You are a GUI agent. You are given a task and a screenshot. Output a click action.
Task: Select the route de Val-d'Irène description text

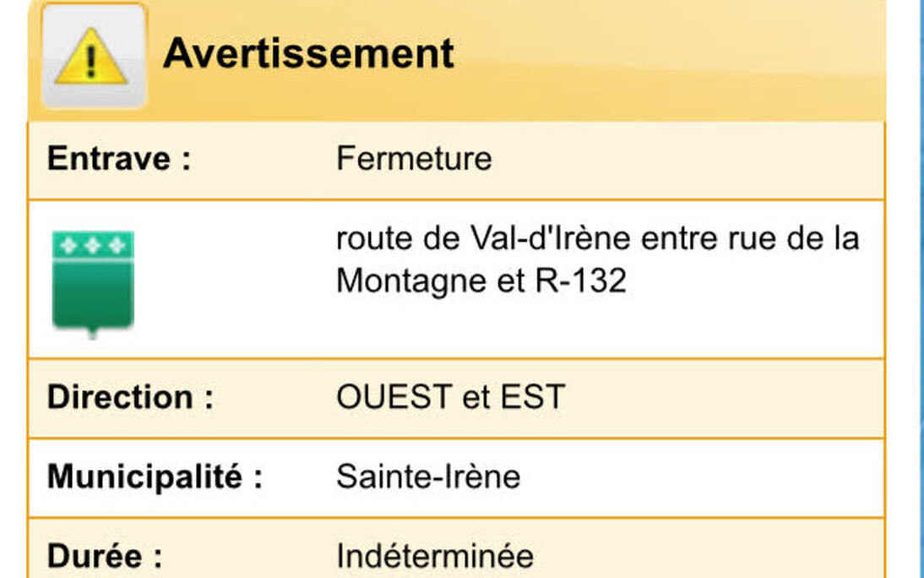(x=597, y=259)
